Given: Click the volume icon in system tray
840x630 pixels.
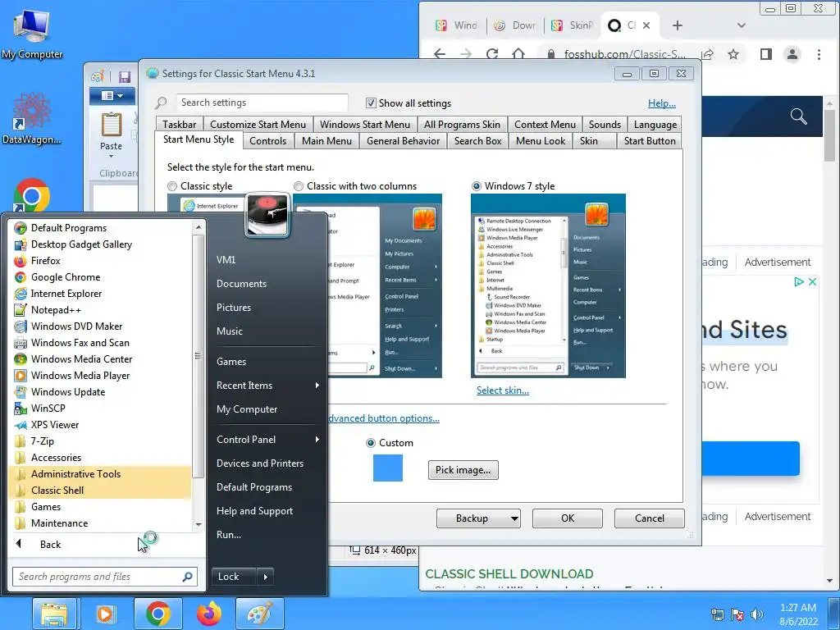Looking at the screenshot, I should pyautogui.click(x=757, y=614).
